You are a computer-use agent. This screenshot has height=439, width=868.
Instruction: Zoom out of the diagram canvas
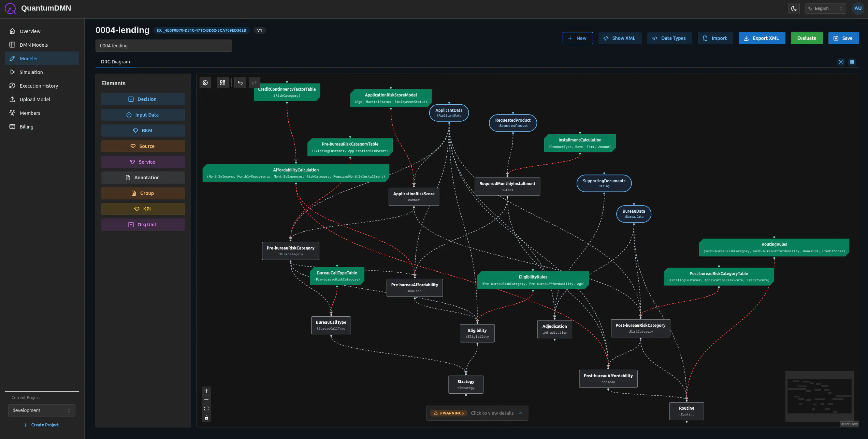[x=206, y=400]
